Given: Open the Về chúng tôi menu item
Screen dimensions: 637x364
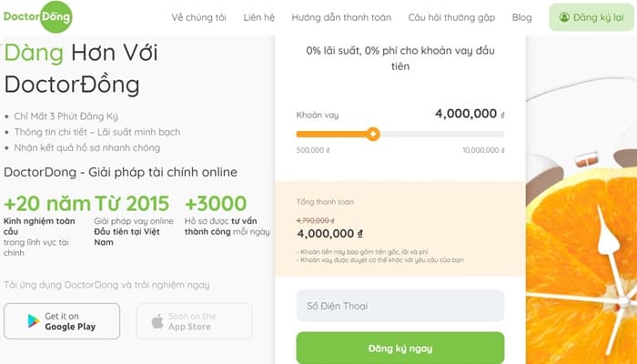Looking at the screenshot, I should coord(199,17).
